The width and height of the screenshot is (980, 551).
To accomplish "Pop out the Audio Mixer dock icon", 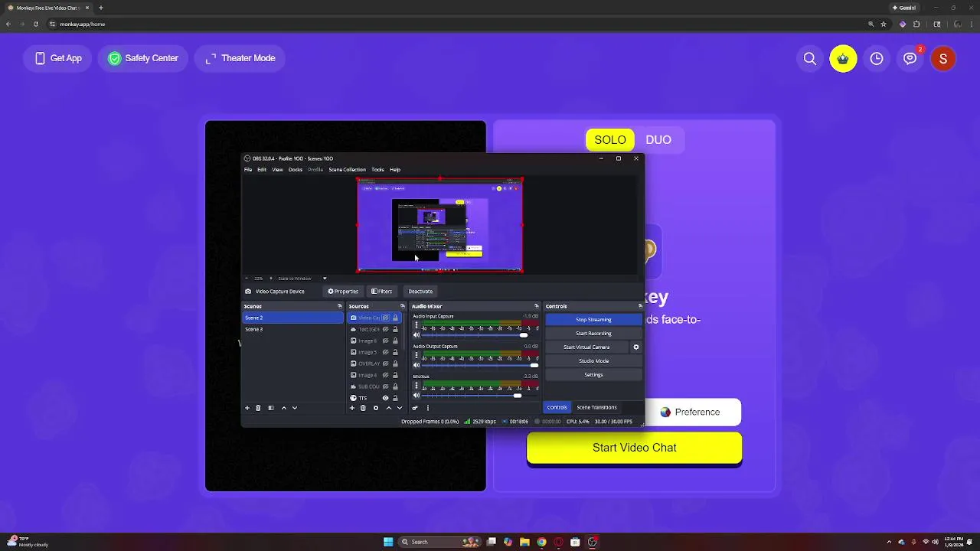I will (537, 306).
